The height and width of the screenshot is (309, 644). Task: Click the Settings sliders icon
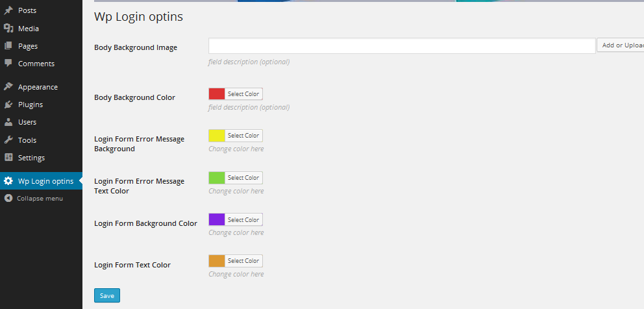(x=8, y=157)
